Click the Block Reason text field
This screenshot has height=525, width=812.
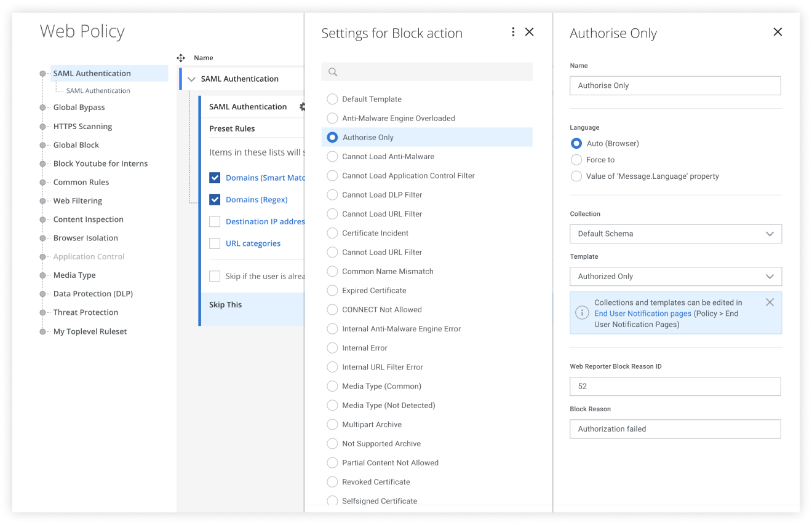[675, 429]
